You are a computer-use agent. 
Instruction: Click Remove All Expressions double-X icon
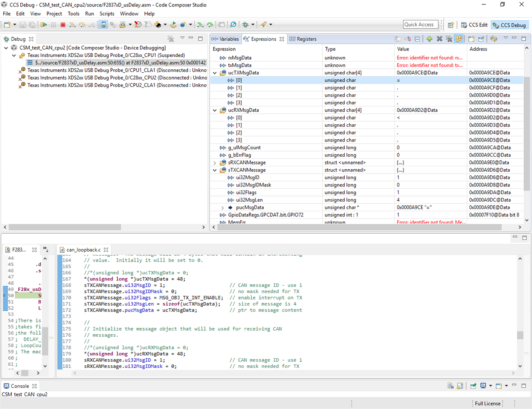pyautogui.click(x=449, y=39)
